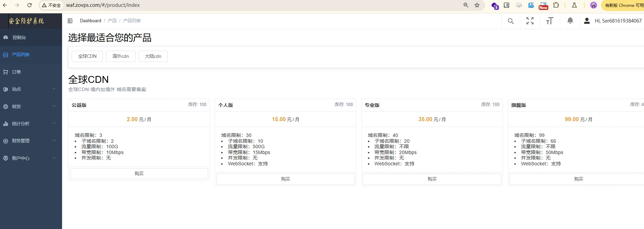The height and width of the screenshot is (229, 644).
Task: Expand the 站点 sidebar menu
Action: (x=31, y=89)
